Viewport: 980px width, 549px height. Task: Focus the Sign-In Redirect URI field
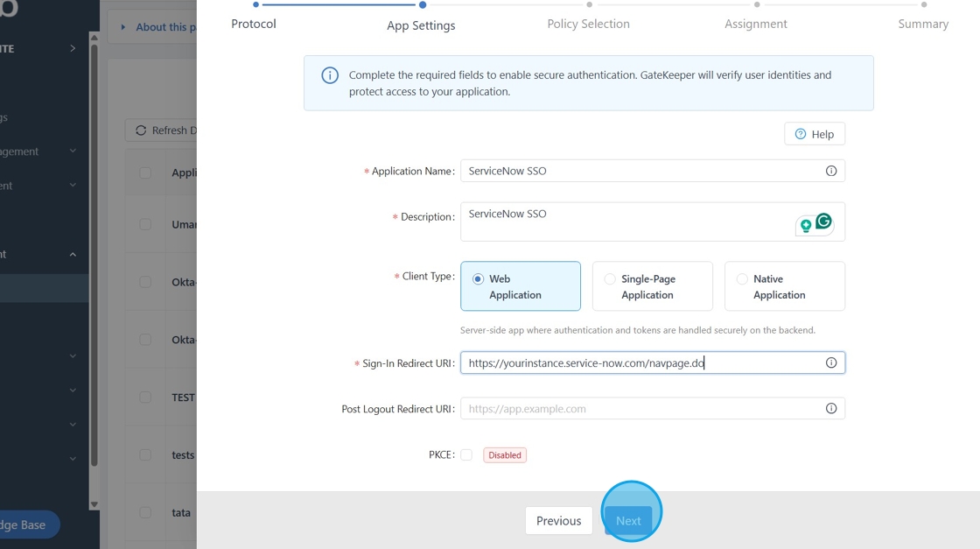[x=653, y=362]
